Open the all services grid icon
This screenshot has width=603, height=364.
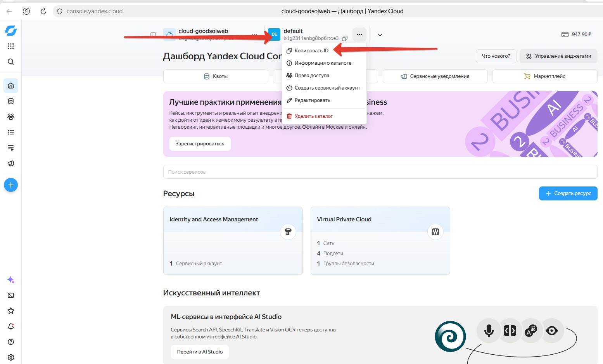tap(11, 46)
